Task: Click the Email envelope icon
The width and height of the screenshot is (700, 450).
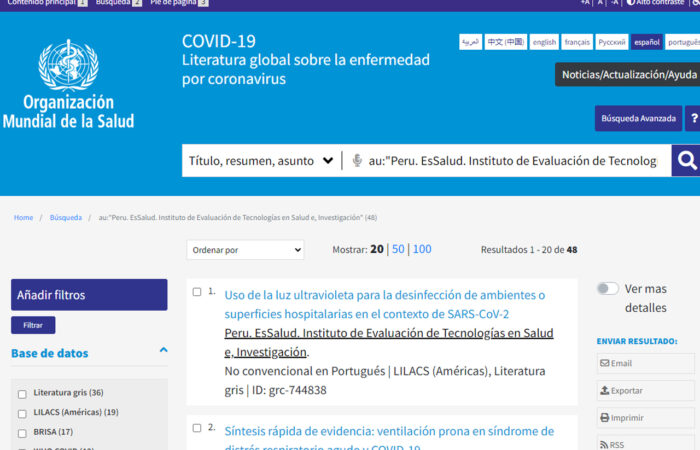Action: 604,363
